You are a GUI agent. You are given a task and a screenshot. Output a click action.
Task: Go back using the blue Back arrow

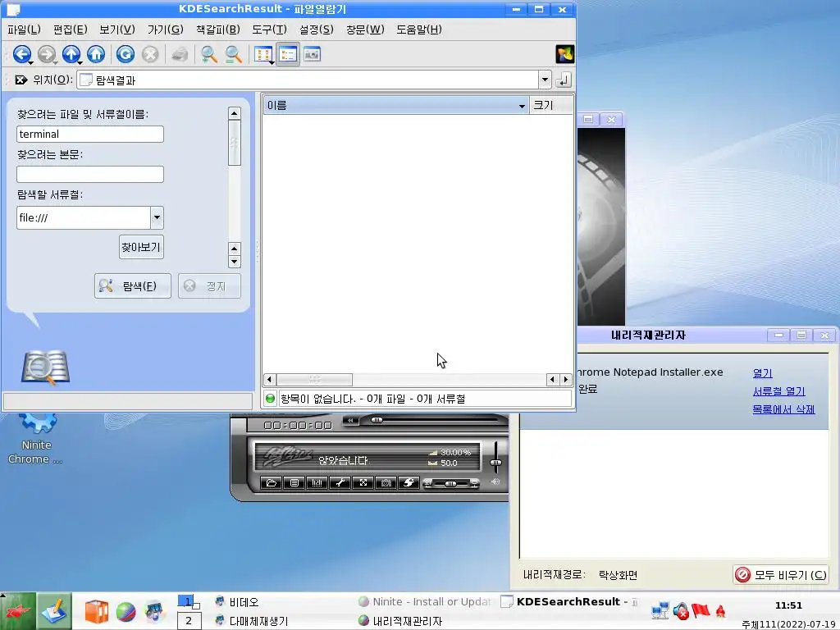click(21, 54)
